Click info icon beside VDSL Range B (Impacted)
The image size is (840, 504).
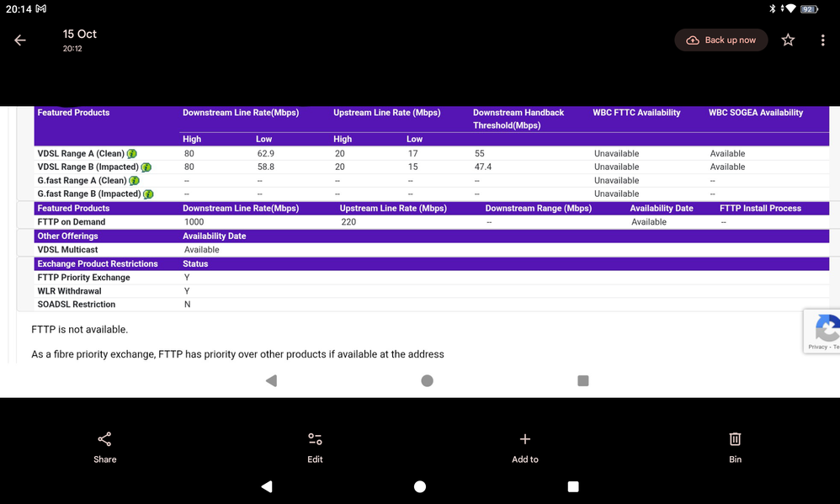coord(146,167)
